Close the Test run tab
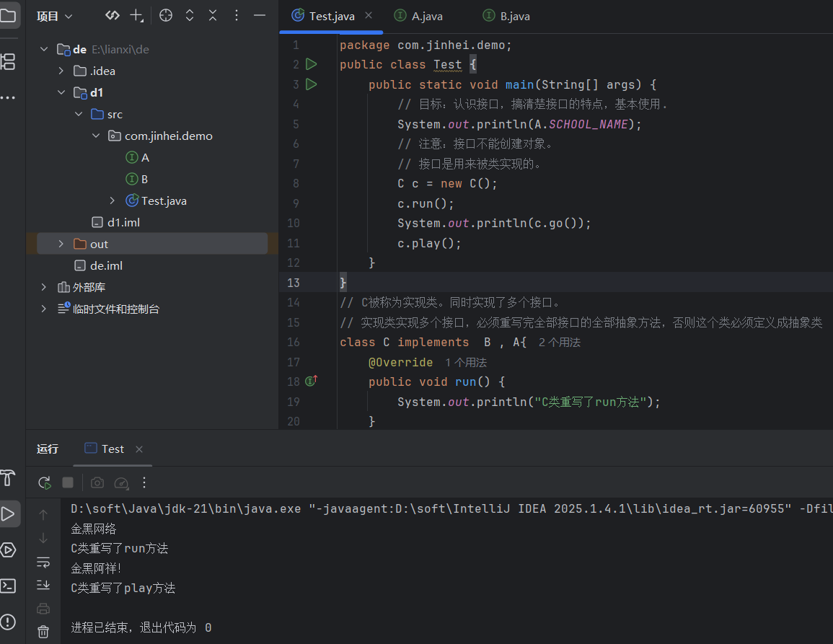Viewport: 833px width, 644px height. pyautogui.click(x=139, y=449)
